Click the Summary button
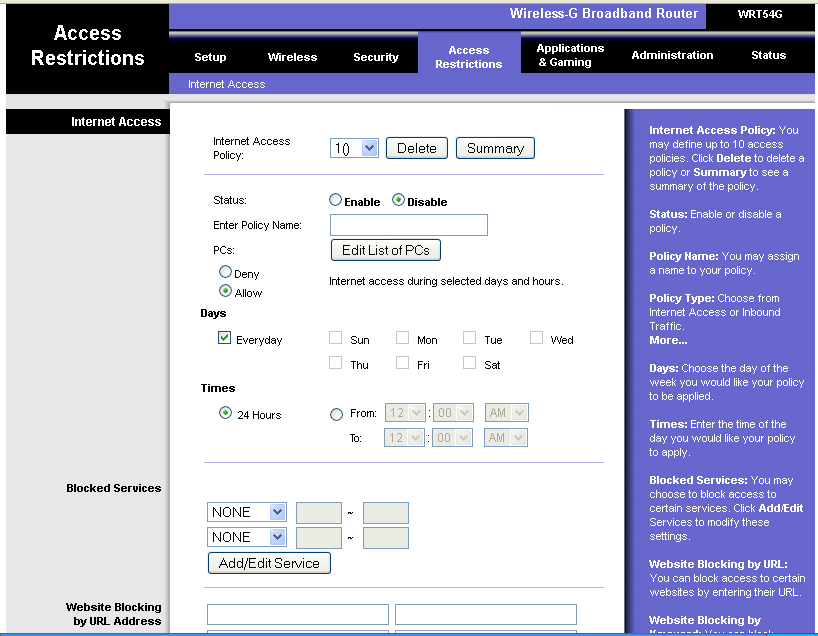This screenshot has width=818, height=636. pyautogui.click(x=495, y=148)
